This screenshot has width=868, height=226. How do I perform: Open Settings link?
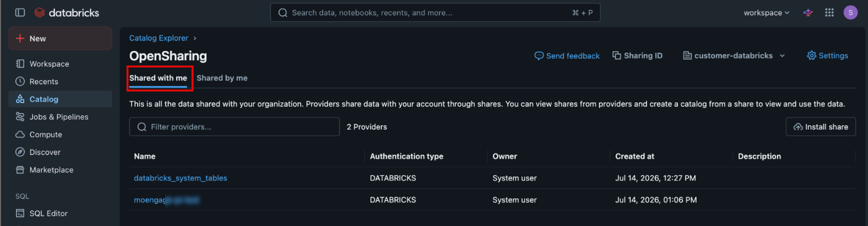coord(827,55)
